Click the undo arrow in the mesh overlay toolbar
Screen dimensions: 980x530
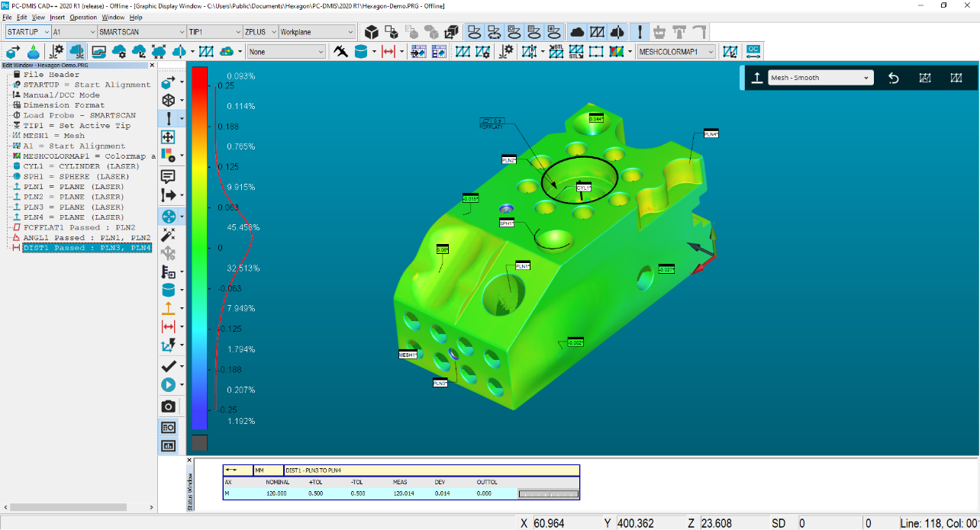click(x=893, y=78)
